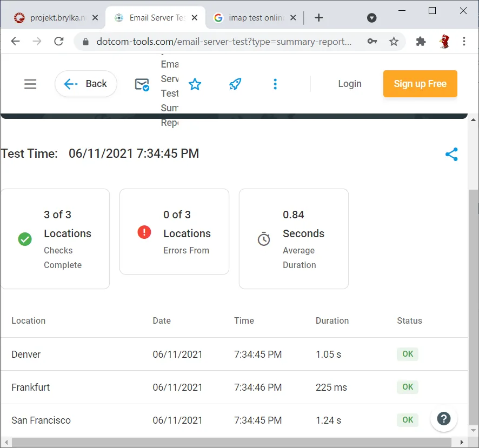Screen dimensions: 479x448
Task: Click the Location column header
Action: pyautogui.click(x=29, y=320)
